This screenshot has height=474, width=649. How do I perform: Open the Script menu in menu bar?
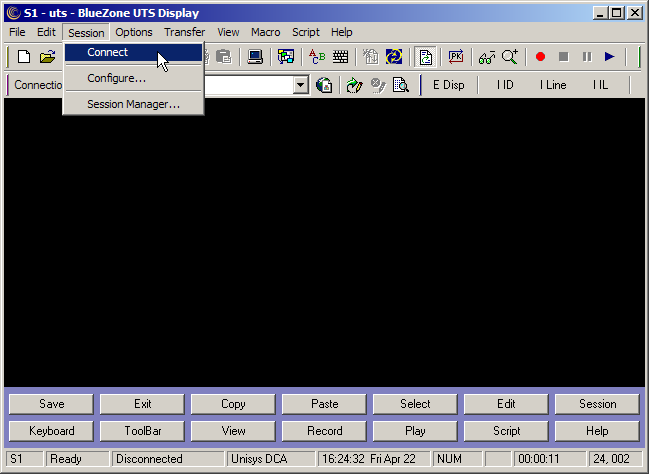306,32
